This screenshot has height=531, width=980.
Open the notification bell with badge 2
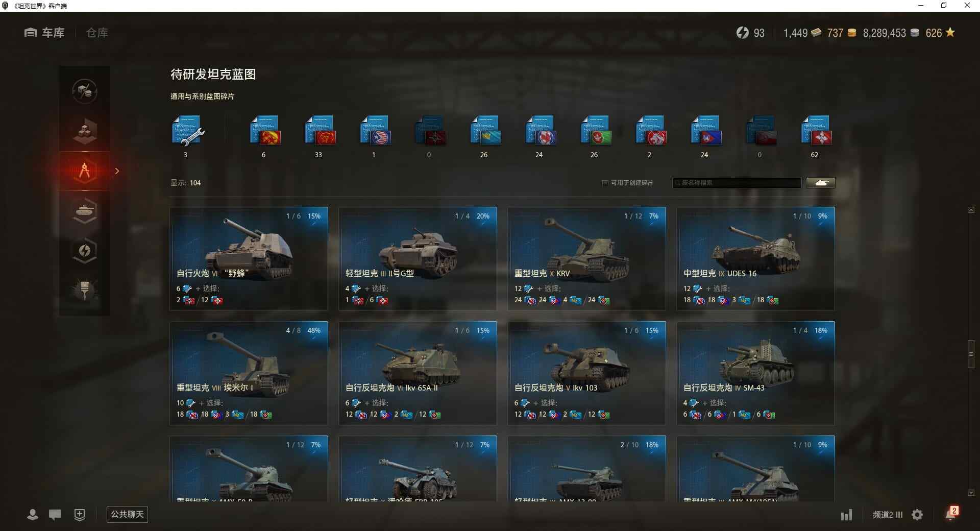pos(951,514)
